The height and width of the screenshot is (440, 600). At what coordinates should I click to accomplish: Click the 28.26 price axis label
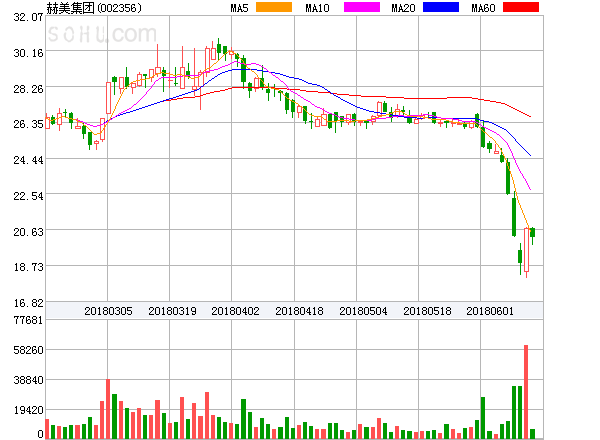pyautogui.click(x=28, y=90)
